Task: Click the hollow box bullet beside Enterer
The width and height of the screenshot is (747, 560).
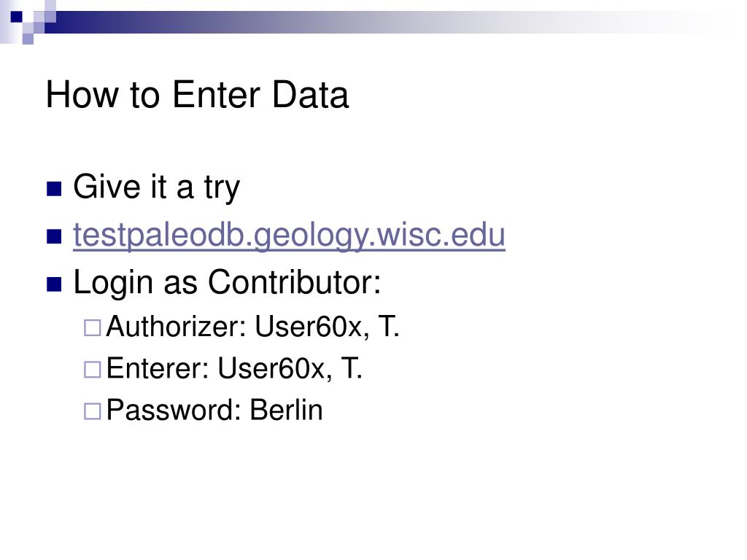Action: pyautogui.click(x=93, y=370)
